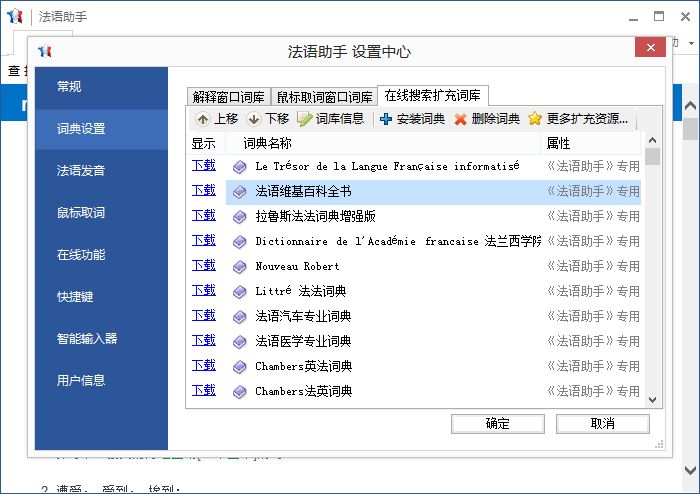
Task: Open 常规 settings section
Action: click(x=101, y=87)
